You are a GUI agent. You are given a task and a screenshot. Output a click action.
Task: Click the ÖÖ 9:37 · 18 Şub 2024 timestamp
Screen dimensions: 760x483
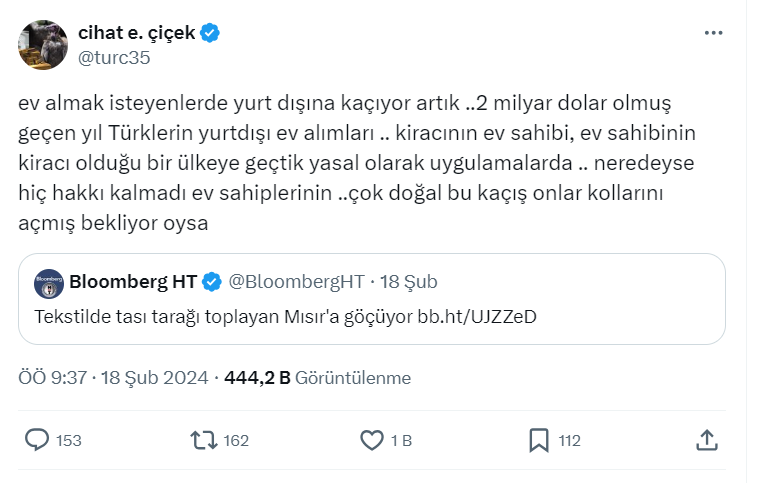(114, 378)
